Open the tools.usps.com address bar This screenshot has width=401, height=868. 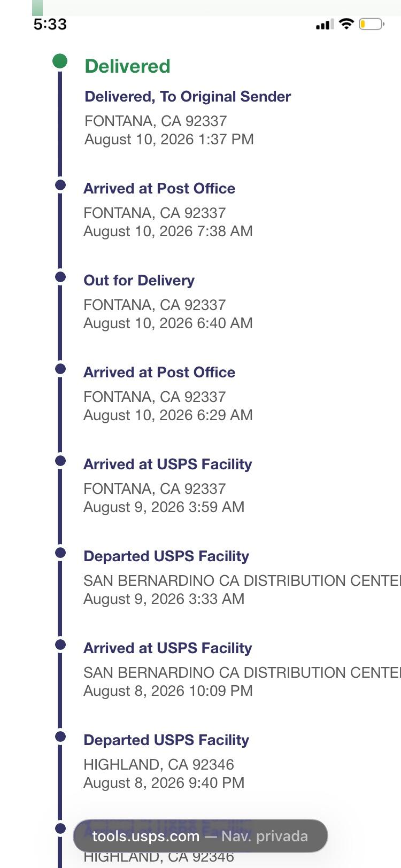(x=200, y=836)
